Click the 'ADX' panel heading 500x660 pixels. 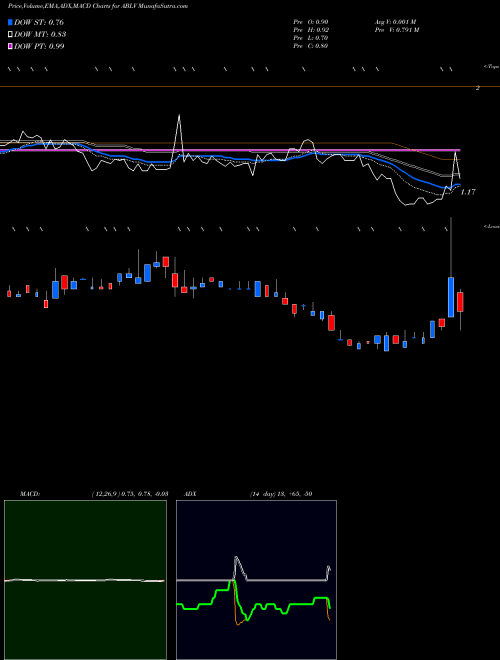[x=190, y=494]
